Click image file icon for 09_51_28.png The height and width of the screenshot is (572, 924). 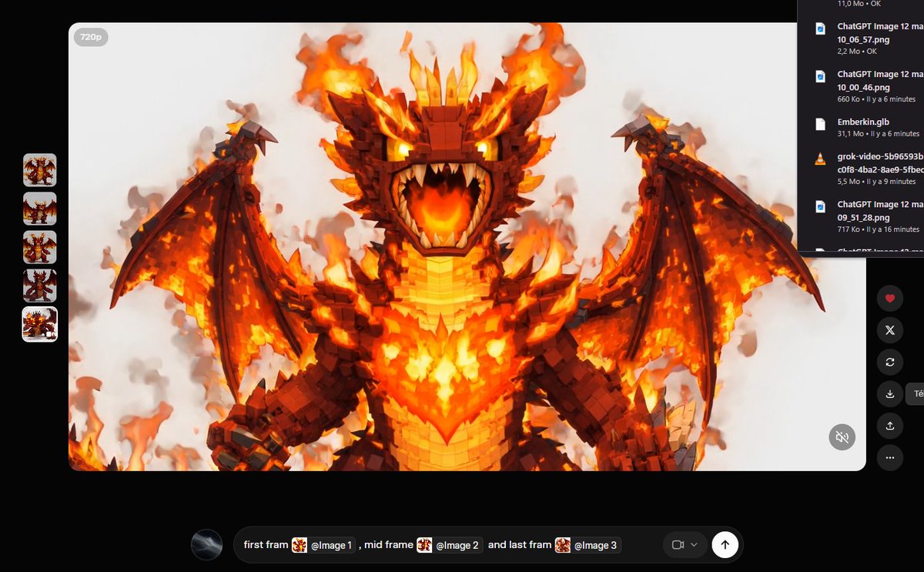[820, 207]
